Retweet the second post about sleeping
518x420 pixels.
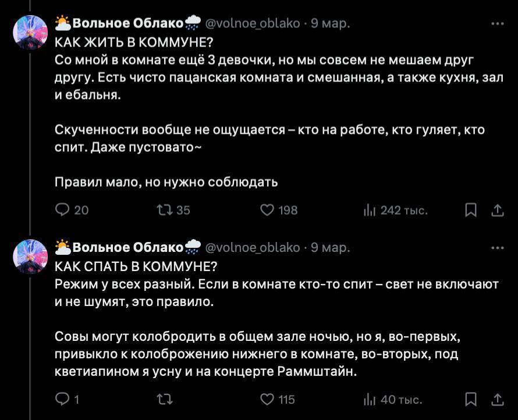pos(165,399)
